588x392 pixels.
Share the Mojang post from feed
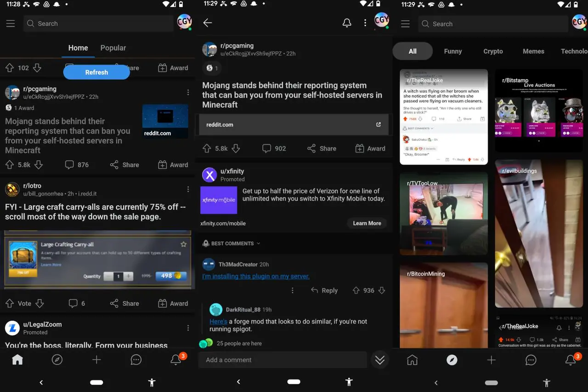tap(124, 165)
